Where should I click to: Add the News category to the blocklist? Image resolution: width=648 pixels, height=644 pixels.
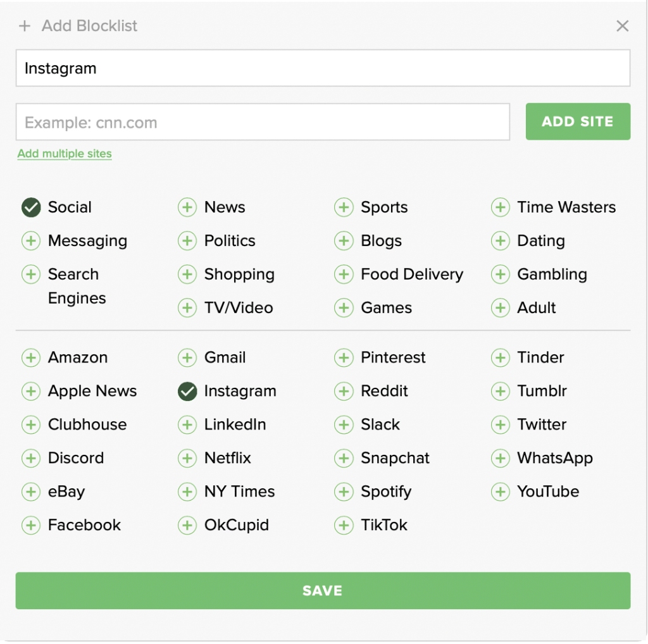click(187, 207)
